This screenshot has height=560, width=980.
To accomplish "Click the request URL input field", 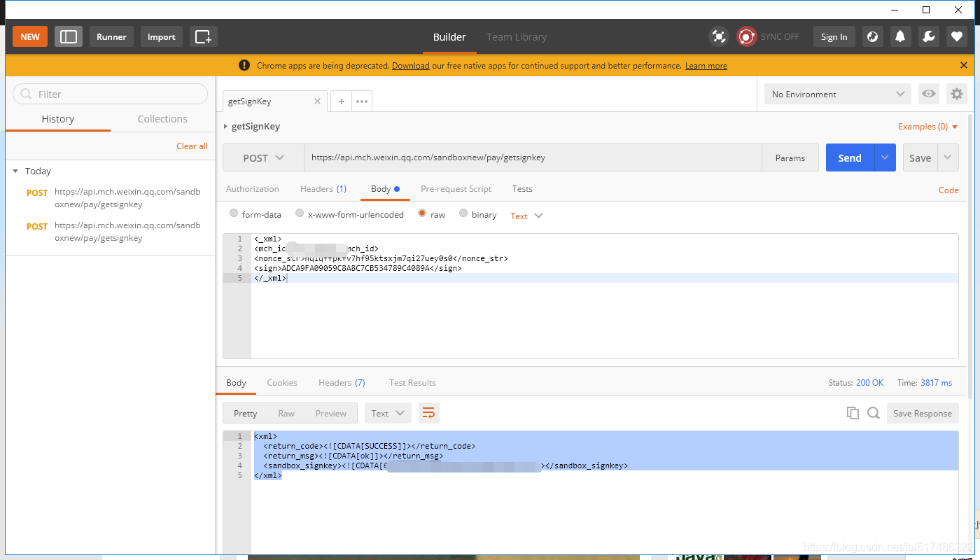I will tap(533, 157).
